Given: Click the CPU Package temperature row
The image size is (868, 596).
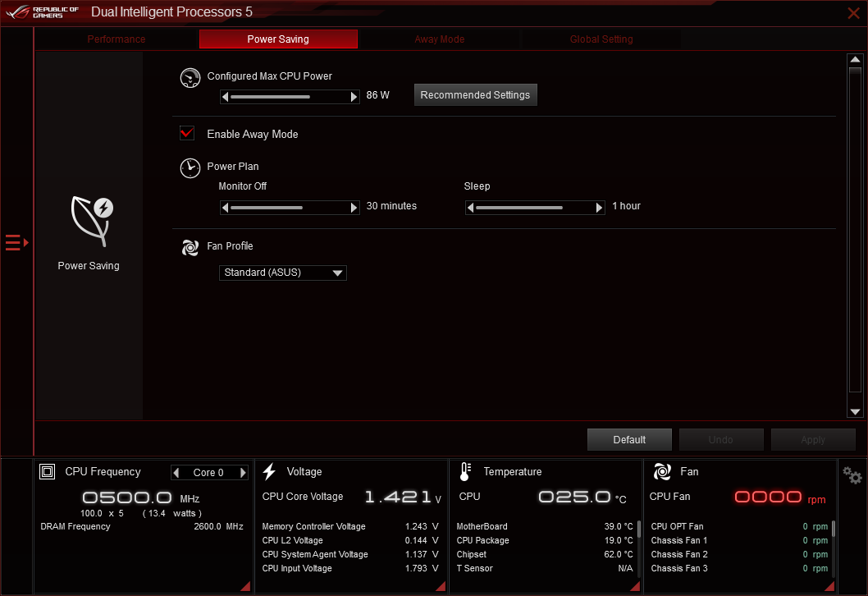Looking at the screenshot, I should point(545,540).
